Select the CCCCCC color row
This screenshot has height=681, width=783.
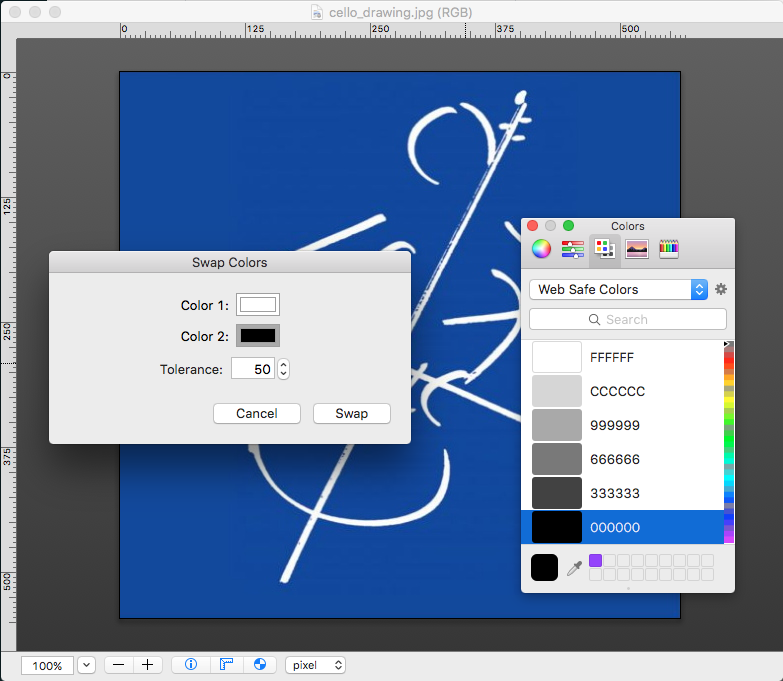click(x=622, y=391)
